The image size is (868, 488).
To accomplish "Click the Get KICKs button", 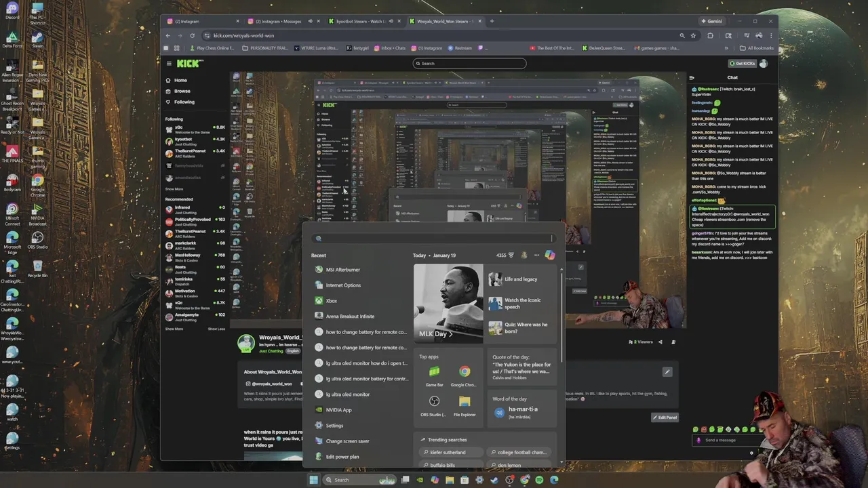I will (742, 63).
